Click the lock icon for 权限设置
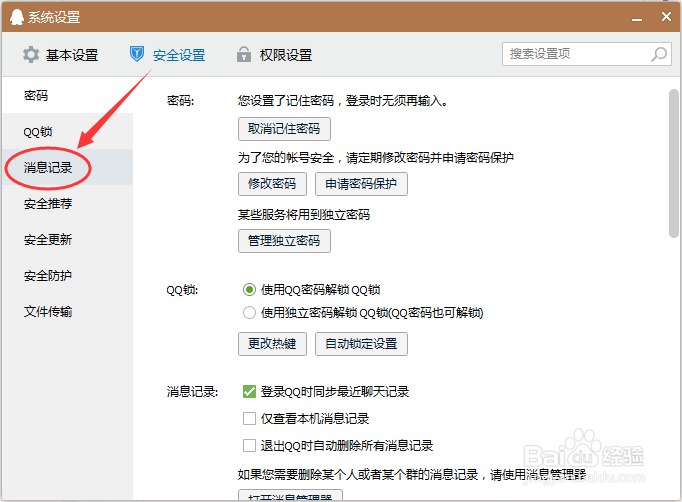Viewport: 682px width, 502px height. 244,54
